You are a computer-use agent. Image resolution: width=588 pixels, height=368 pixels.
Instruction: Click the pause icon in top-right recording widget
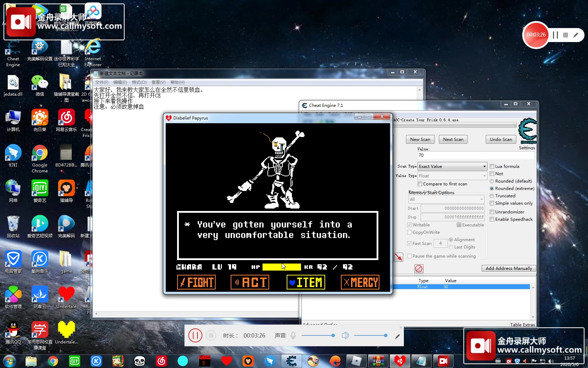click(x=555, y=35)
